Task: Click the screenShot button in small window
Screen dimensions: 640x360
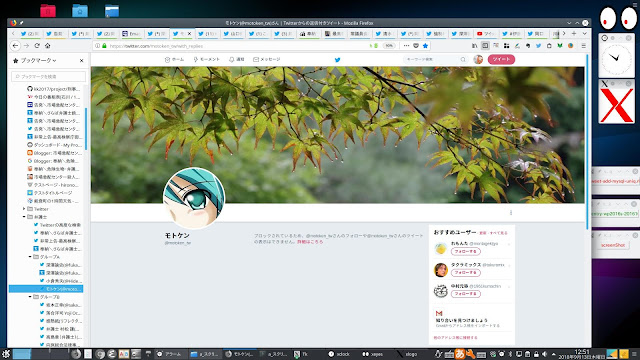Action: point(613,245)
